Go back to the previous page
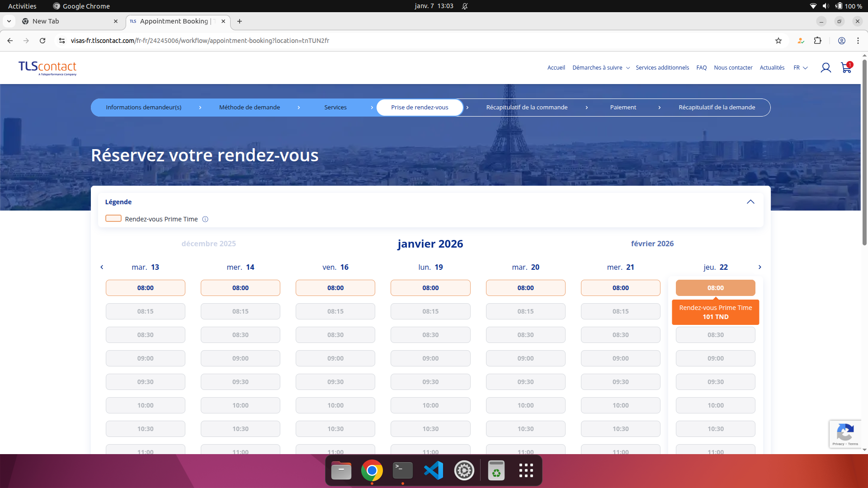This screenshot has height=488, width=868. (x=10, y=41)
